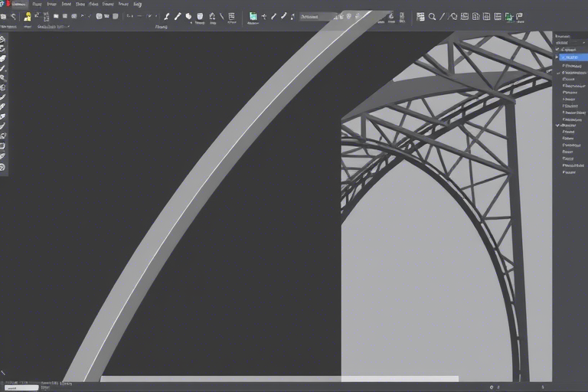Select the yellow highlighted toolbar icon
The image size is (588, 392).
tap(28, 17)
